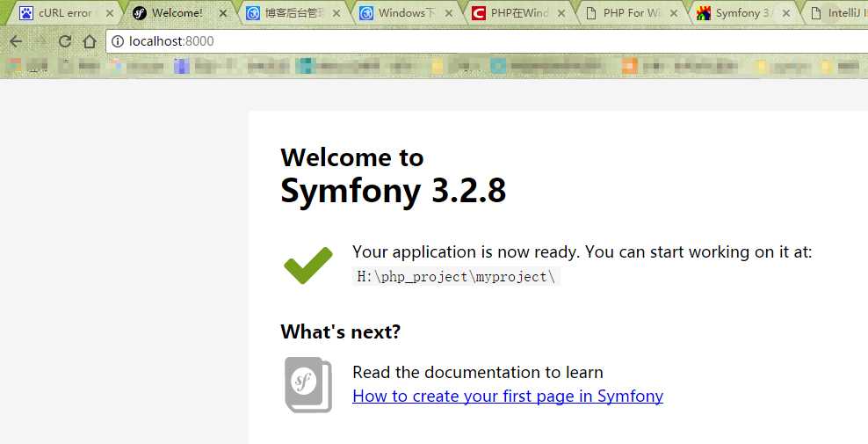The height and width of the screenshot is (444, 868).
Task: Close the Windows下 tab
Action: 449,13
